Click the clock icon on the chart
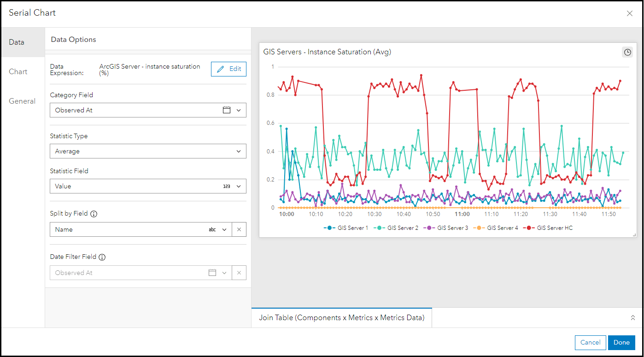 [x=627, y=53]
